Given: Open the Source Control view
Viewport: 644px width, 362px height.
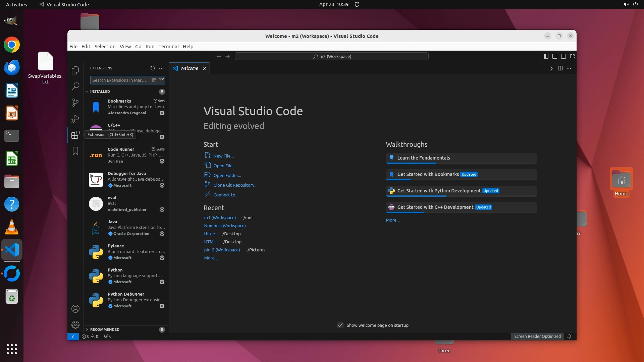Looking at the screenshot, I should pos(75,103).
